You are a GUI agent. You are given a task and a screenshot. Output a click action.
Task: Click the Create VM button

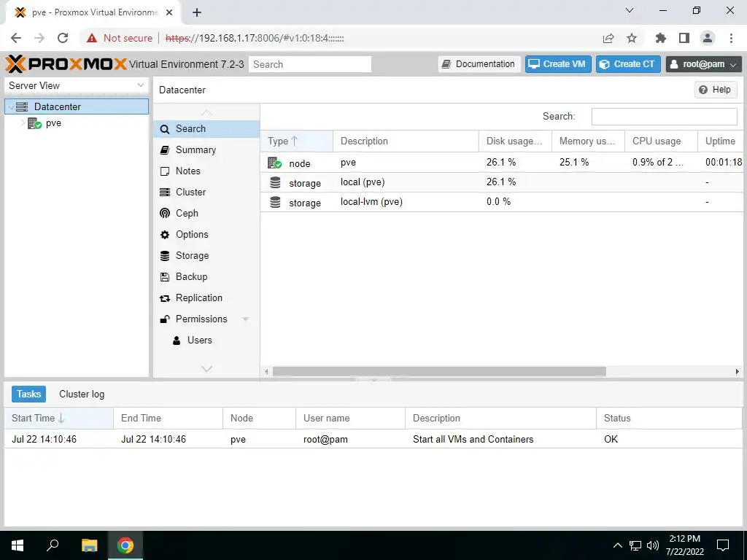click(x=558, y=64)
